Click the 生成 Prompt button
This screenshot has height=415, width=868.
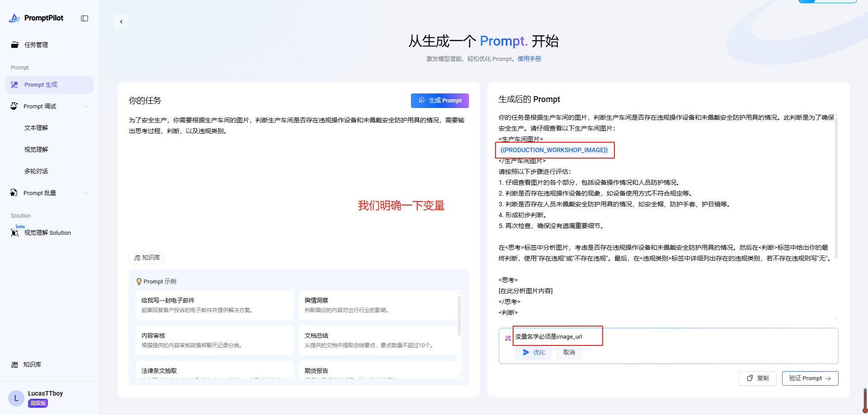(439, 101)
